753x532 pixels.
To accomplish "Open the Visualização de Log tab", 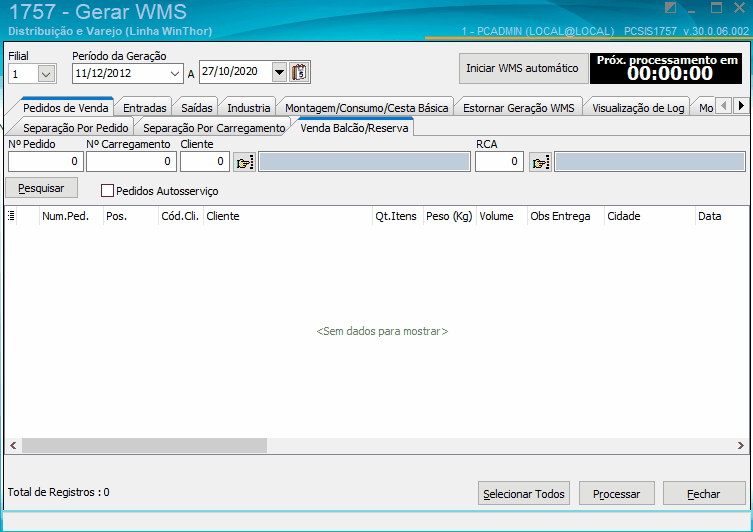I will click(x=638, y=108).
